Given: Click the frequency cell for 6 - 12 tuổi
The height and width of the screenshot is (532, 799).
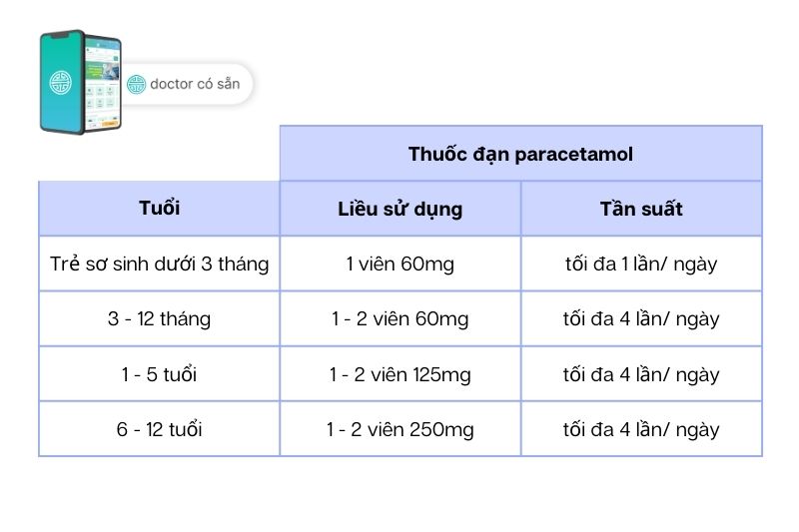Looking at the screenshot, I should tap(641, 429).
